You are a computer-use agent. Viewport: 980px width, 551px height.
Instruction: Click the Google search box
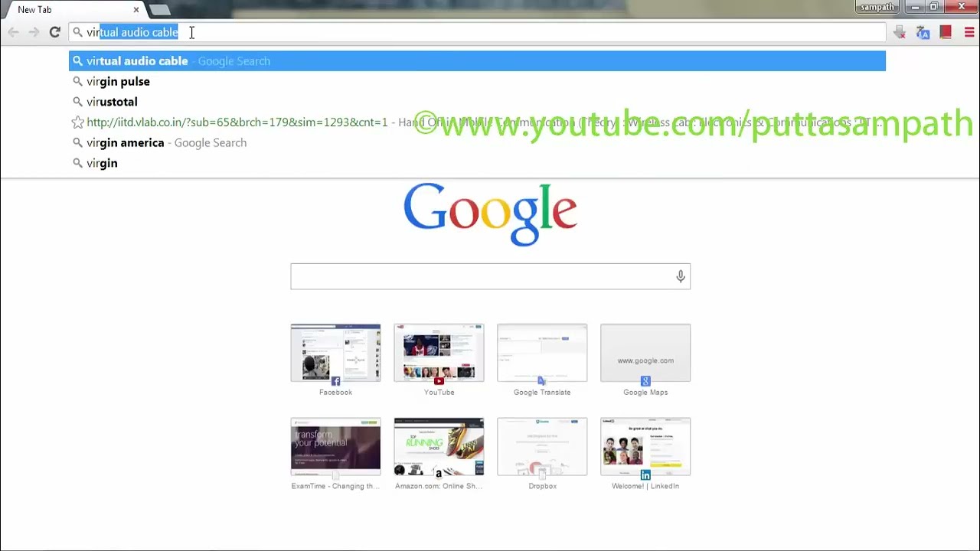pyautogui.click(x=490, y=276)
